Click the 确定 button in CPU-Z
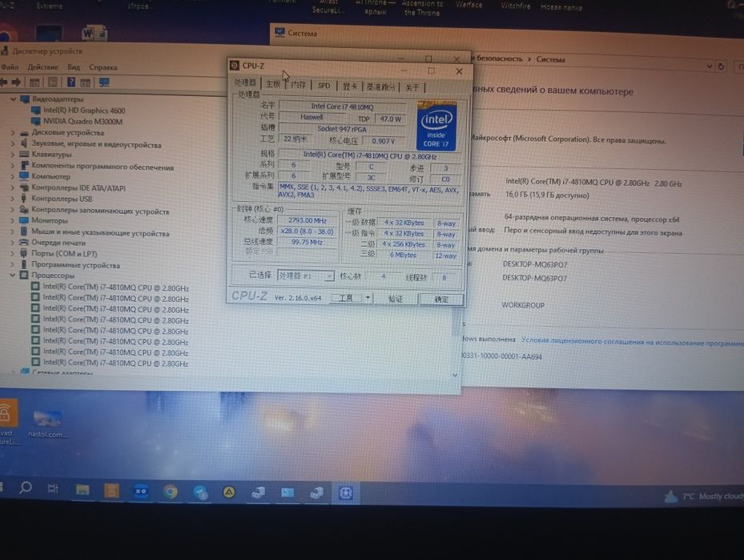Image resolution: width=744 pixels, height=560 pixels. (441, 300)
